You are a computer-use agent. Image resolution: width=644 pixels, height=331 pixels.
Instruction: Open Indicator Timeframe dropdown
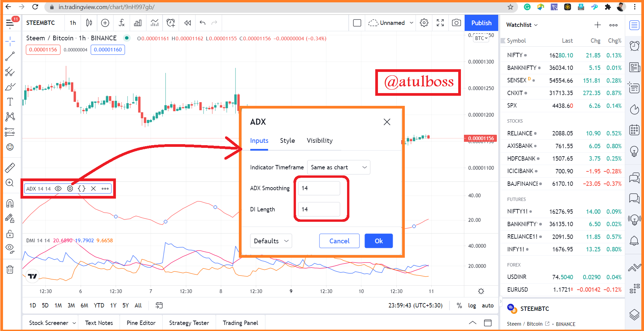point(339,167)
